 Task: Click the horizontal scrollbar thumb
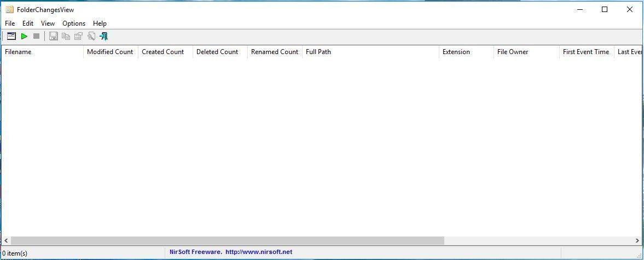point(228,241)
